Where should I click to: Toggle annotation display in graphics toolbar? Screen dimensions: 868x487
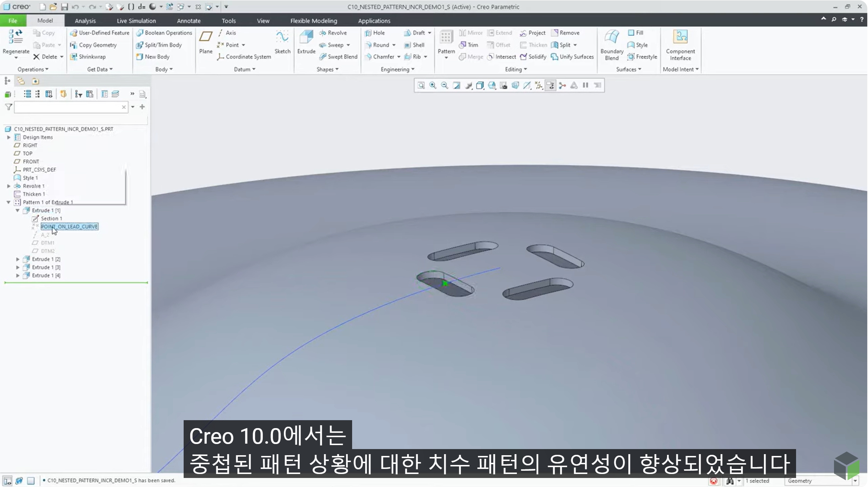tap(550, 86)
